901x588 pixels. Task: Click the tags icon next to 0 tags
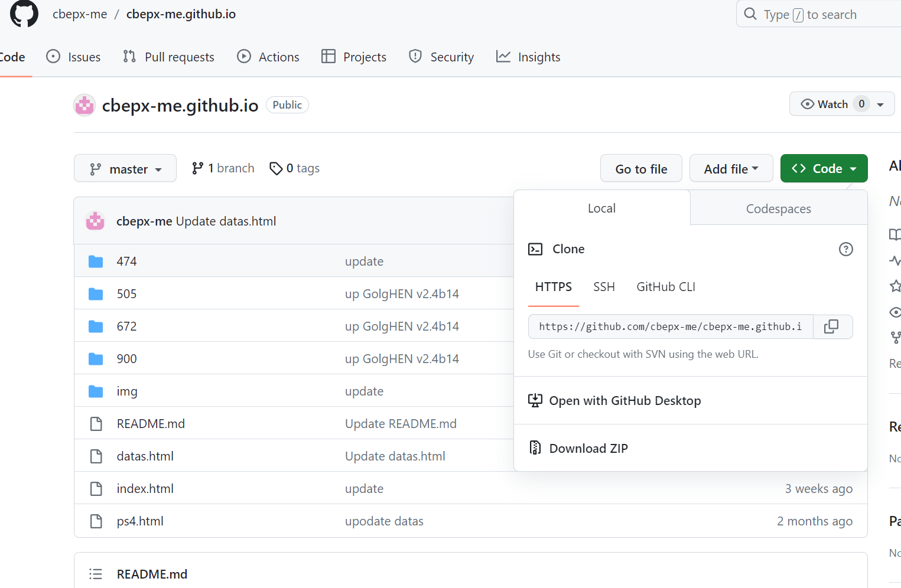[276, 169]
